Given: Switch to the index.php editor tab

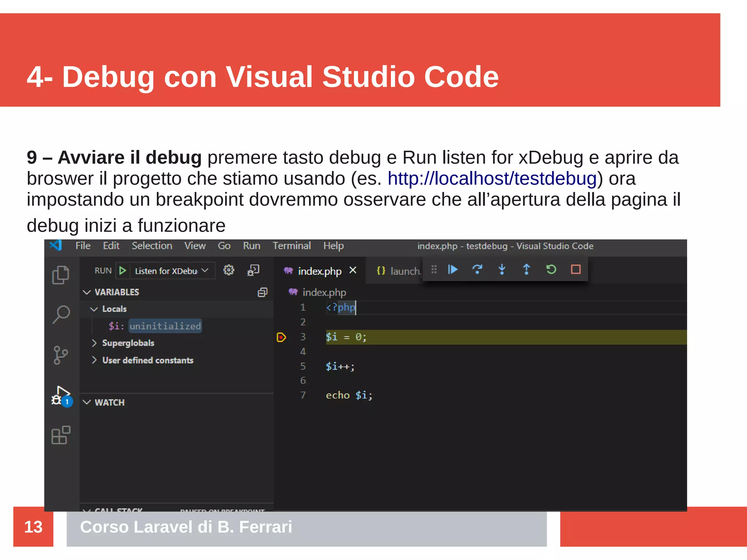Looking at the screenshot, I should pyautogui.click(x=320, y=271).
